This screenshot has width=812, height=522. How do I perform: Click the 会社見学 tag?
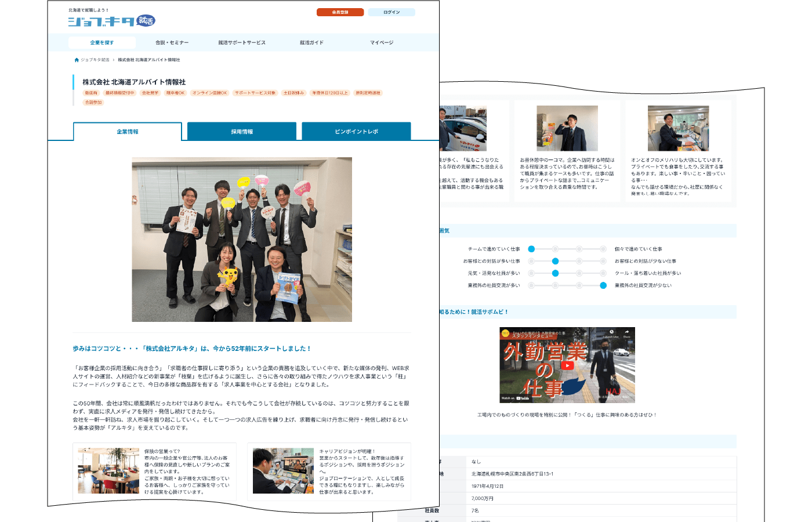click(150, 93)
